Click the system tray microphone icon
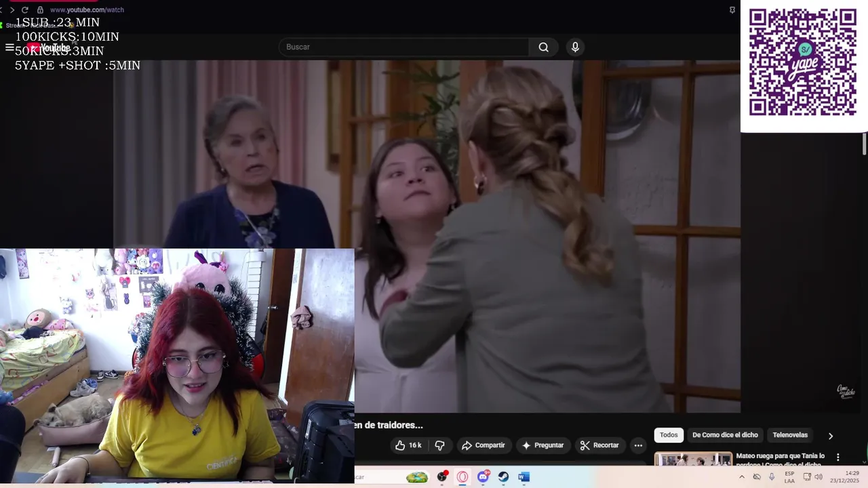The image size is (868, 488). click(x=772, y=477)
